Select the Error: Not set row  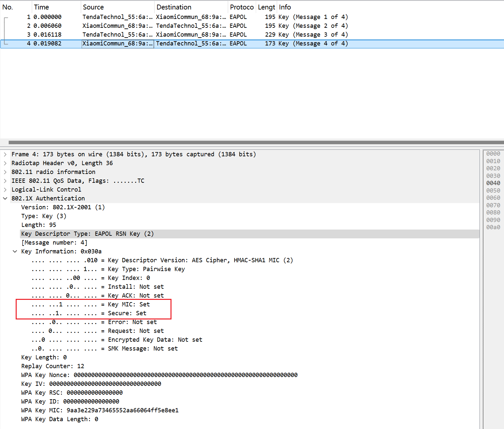94,322
